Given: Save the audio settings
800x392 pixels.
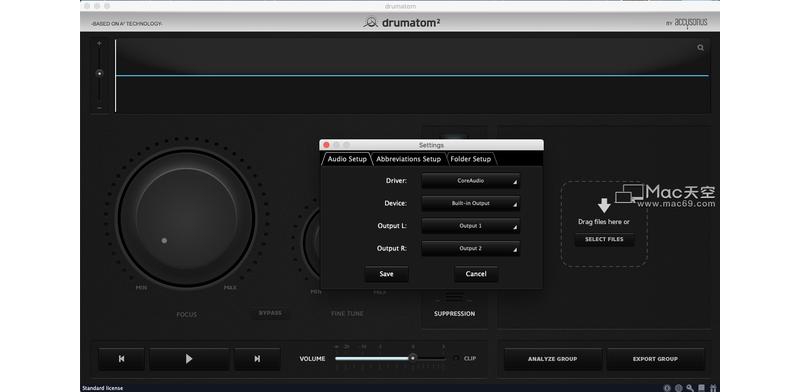Looking at the screenshot, I should click(x=386, y=274).
